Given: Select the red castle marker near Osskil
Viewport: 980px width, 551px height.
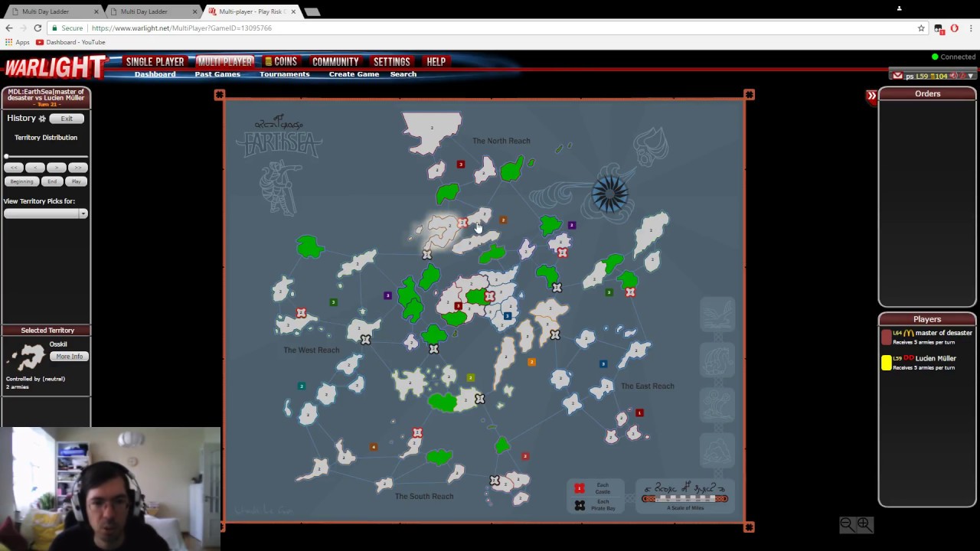Looking at the screenshot, I should 462,223.
